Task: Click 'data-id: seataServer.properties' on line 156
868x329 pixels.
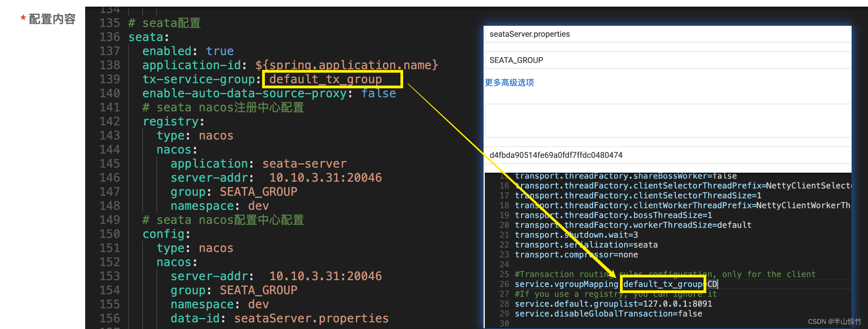Action: (280, 318)
